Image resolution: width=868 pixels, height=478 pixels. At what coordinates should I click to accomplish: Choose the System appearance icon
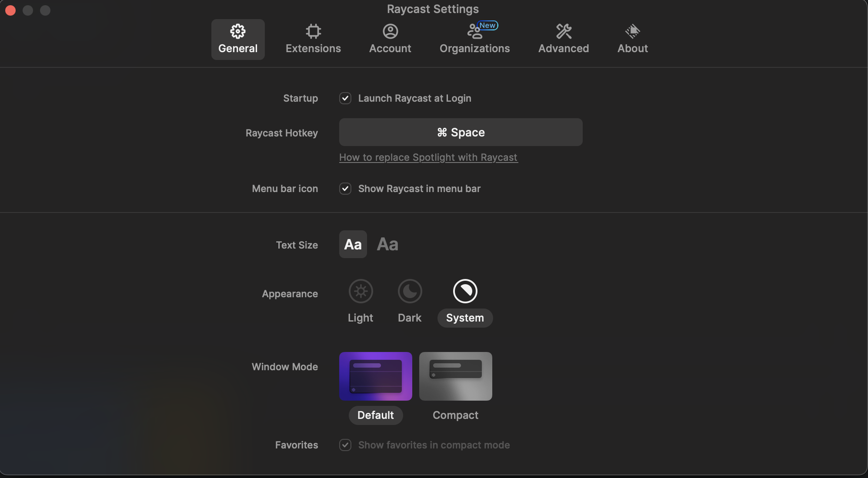tap(465, 291)
